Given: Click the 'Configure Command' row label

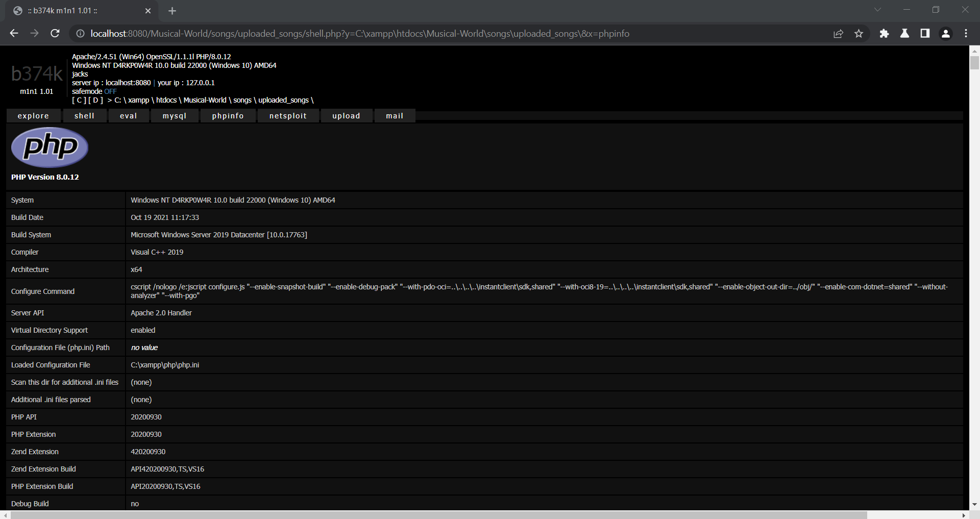Looking at the screenshot, I should 43,291.
